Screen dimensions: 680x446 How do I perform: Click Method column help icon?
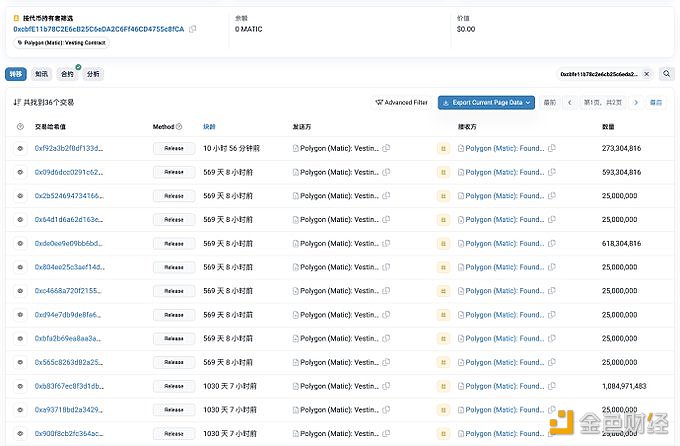179,127
